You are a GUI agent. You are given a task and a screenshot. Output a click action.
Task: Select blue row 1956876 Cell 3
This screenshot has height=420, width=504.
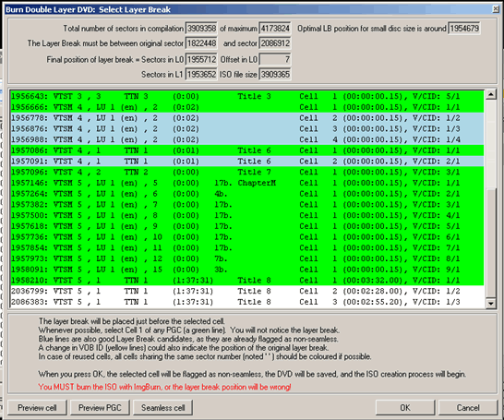pyautogui.click(x=247, y=128)
